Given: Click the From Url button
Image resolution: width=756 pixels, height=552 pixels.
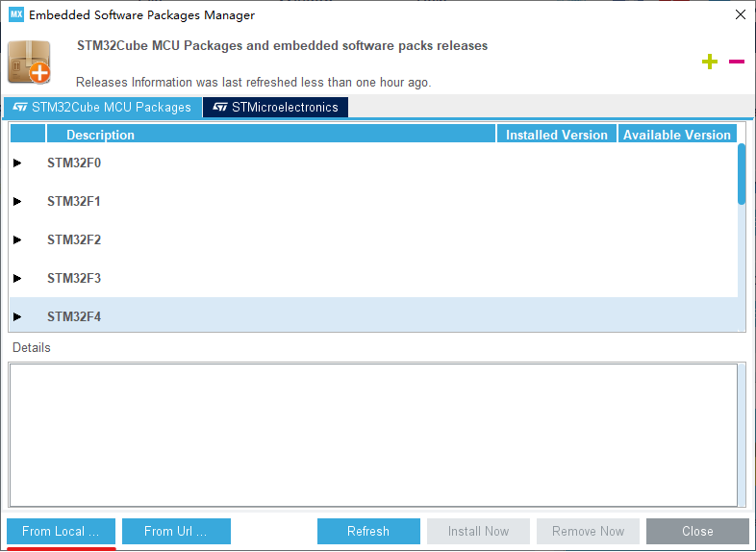Looking at the screenshot, I should [x=176, y=531].
